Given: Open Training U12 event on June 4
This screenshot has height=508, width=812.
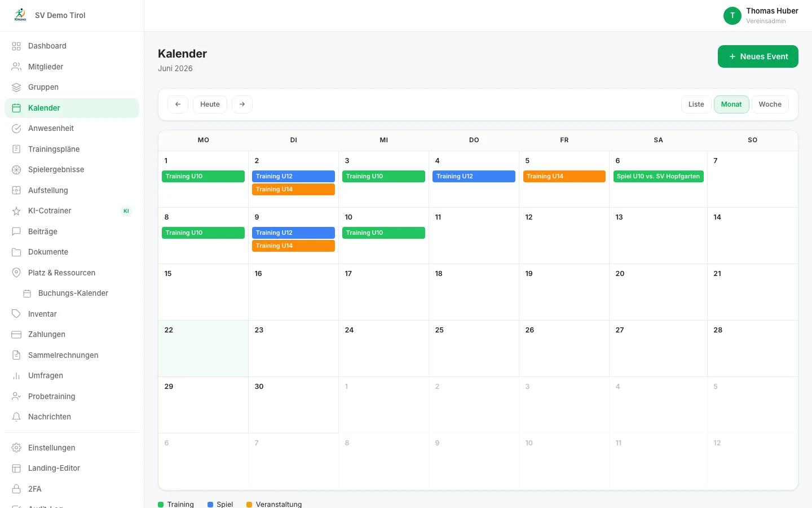Looking at the screenshot, I should (474, 177).
